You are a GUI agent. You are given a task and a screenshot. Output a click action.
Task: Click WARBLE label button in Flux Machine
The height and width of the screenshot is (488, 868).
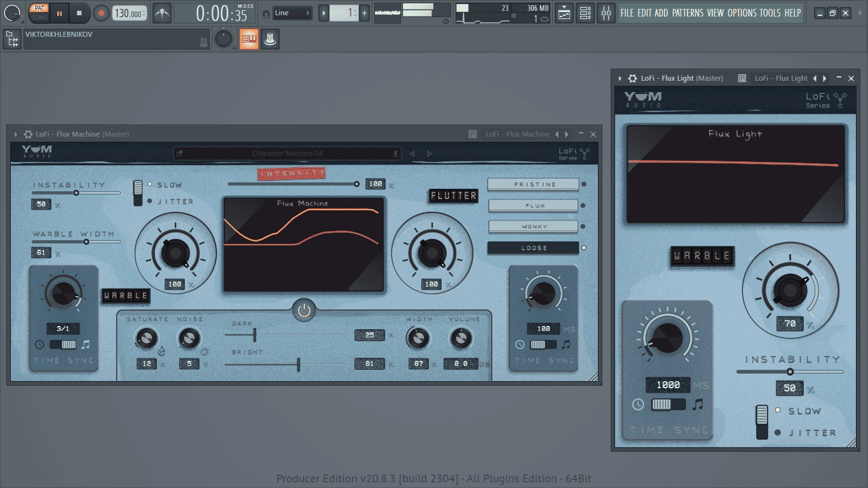(x=126, y=295)
